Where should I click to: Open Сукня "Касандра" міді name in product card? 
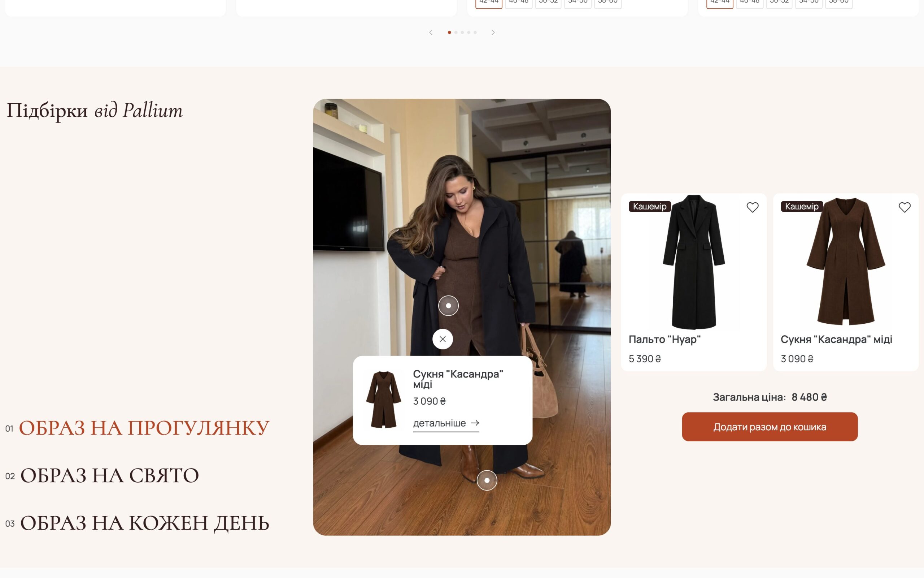[836, 340]
